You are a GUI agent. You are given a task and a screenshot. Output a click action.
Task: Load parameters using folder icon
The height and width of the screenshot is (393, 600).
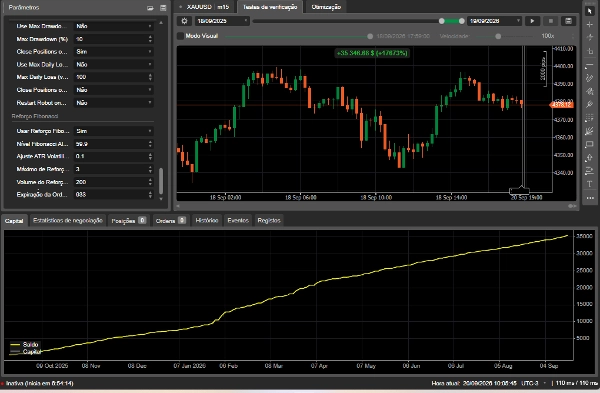[x=150, y=8]
